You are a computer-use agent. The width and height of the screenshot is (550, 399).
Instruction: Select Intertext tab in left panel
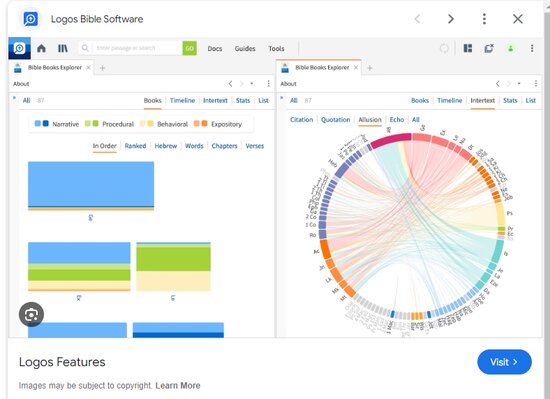pyautogui.click(x=215, y=100)
